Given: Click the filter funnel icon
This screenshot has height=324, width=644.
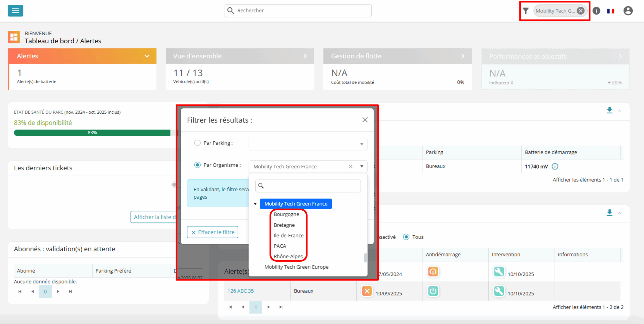Looking at the screenshot, I should 525,11.
